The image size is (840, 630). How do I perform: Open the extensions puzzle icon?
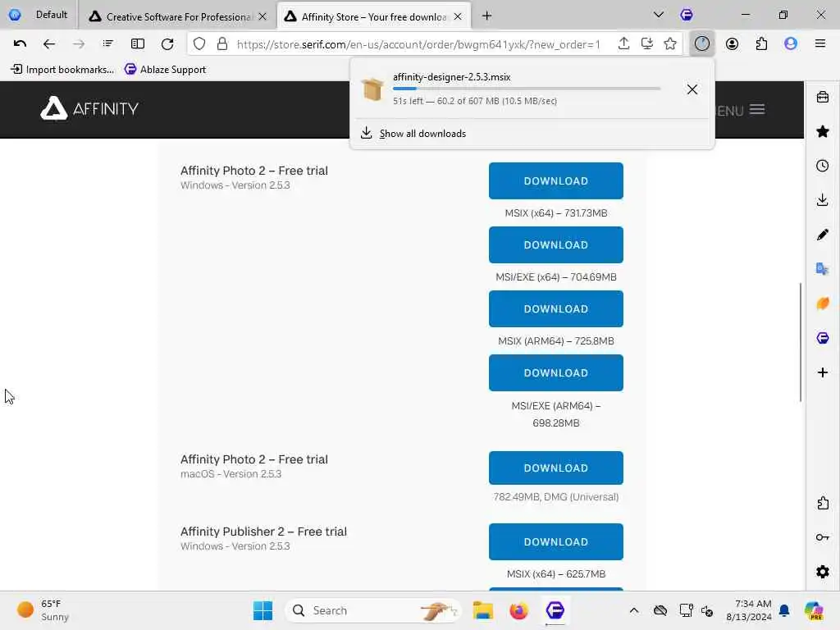click(x=761, y=44)
